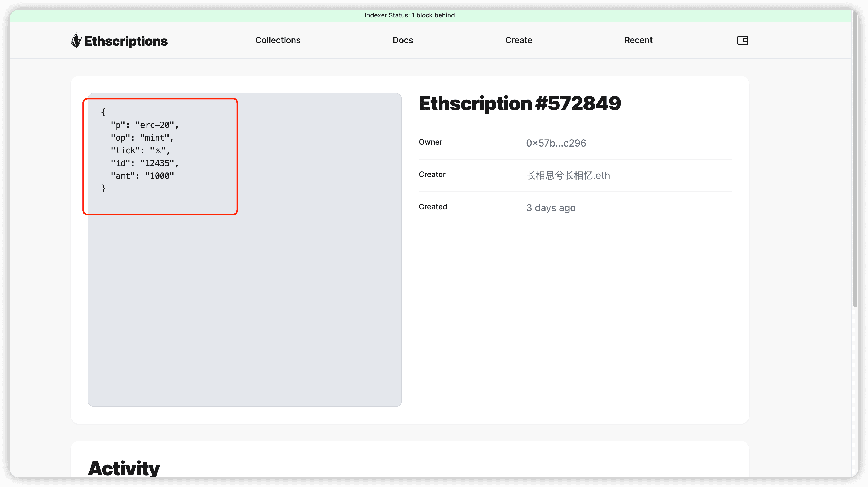
Task: Click the Created label
Action: click(433, 207)
